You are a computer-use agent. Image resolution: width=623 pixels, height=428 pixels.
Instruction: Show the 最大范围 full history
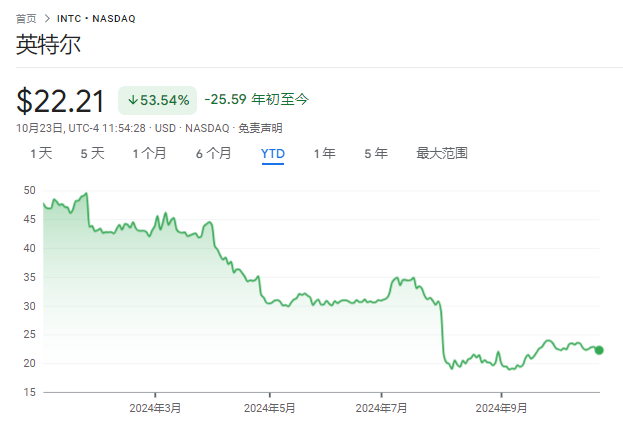[442, 153]
